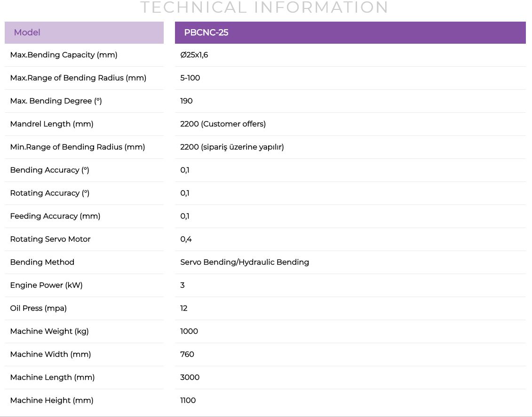
Task: Select the 0,1 value for Bending Accuracy
Action: coord(185,170)
